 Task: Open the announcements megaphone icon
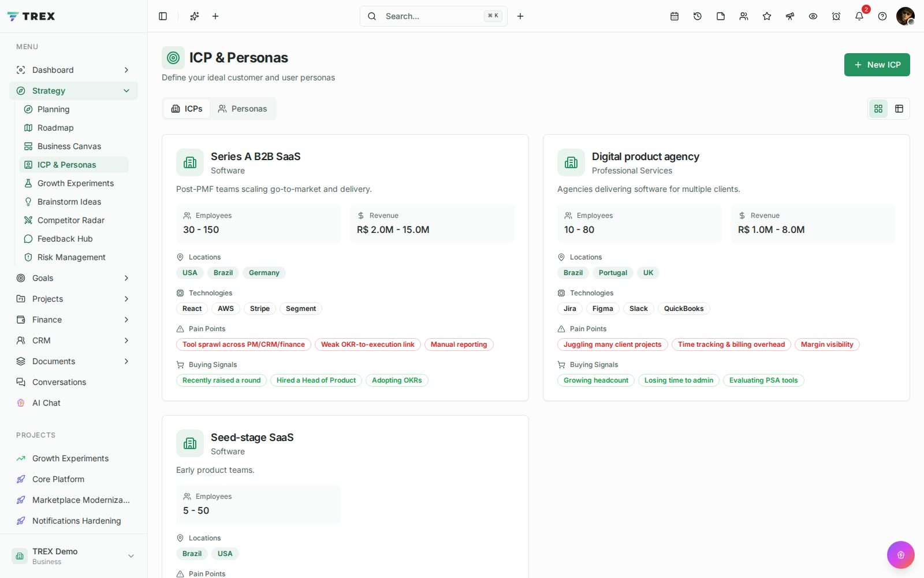point(790,16)
